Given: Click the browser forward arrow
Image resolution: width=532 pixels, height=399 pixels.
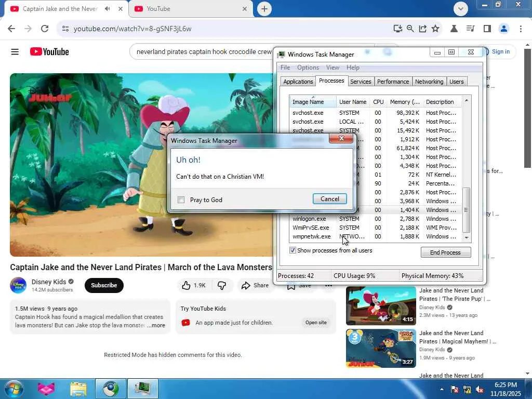Looking at the screenshot, I should [x=28, y=29].
